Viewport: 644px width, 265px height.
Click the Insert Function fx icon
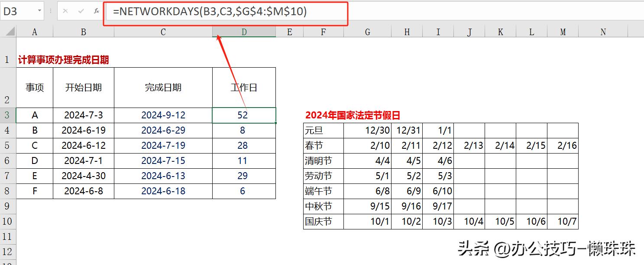(96, 11)
